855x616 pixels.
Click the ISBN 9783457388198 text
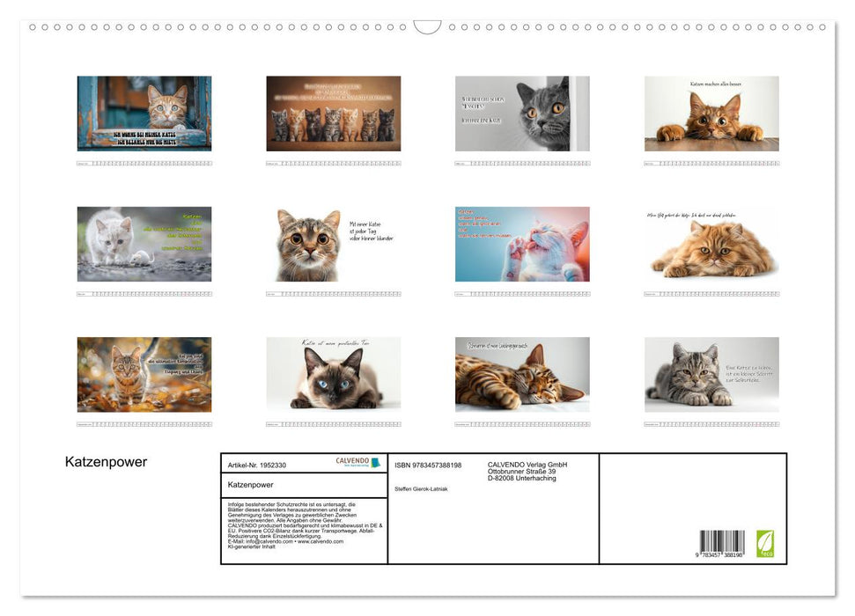tap(428, 464)
